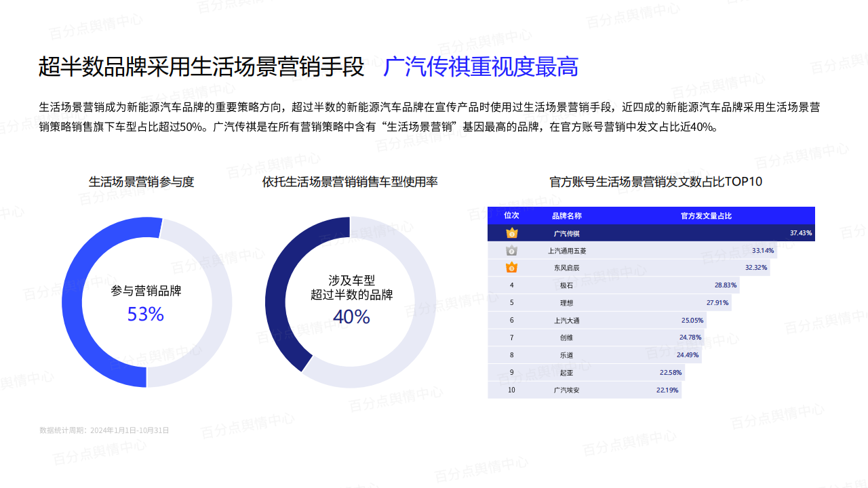Click the gold medal icon beside 广汽传祺

click(x=512, y=233)
